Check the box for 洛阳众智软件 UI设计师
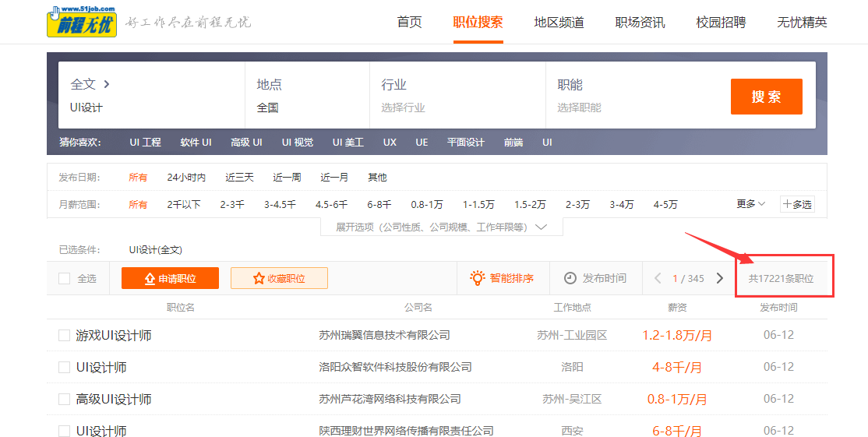The height and width of the screenshot is (437, 868). coord(64,368)
